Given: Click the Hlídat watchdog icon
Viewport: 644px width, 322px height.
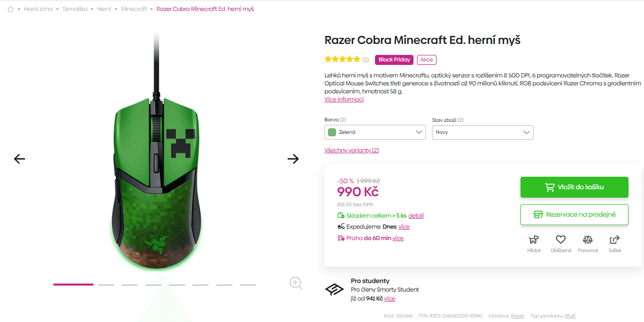Looking at the screenshot, I should [x=533, y=240].
